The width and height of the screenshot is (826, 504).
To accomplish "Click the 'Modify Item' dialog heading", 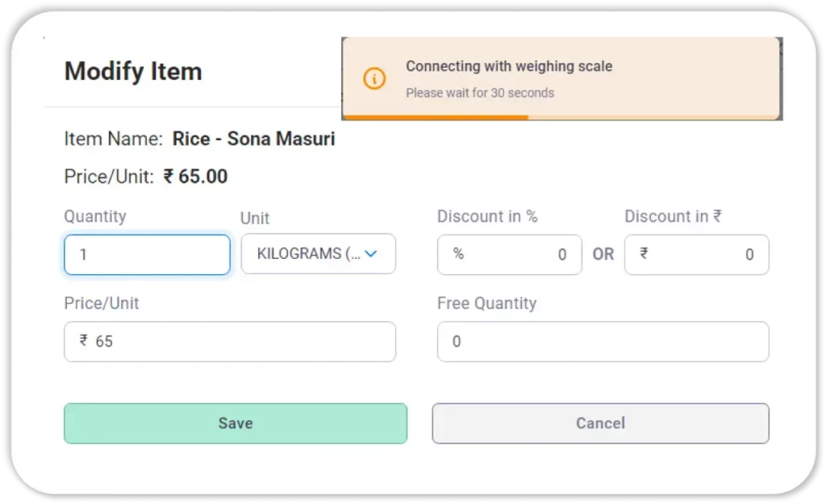I will [133, 71].
